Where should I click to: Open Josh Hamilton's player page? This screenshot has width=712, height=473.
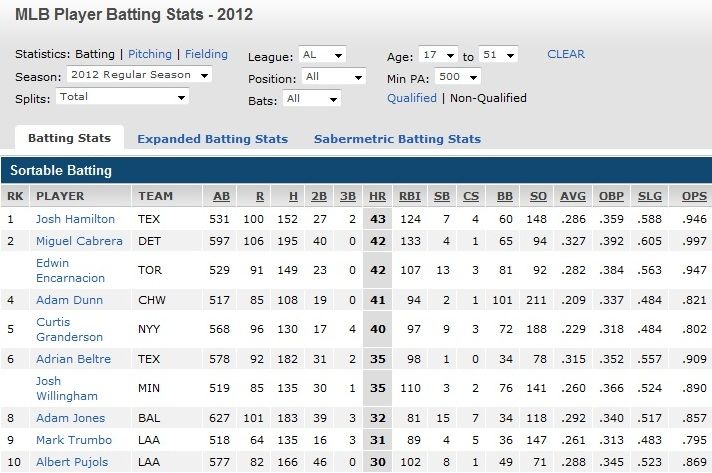75,219
